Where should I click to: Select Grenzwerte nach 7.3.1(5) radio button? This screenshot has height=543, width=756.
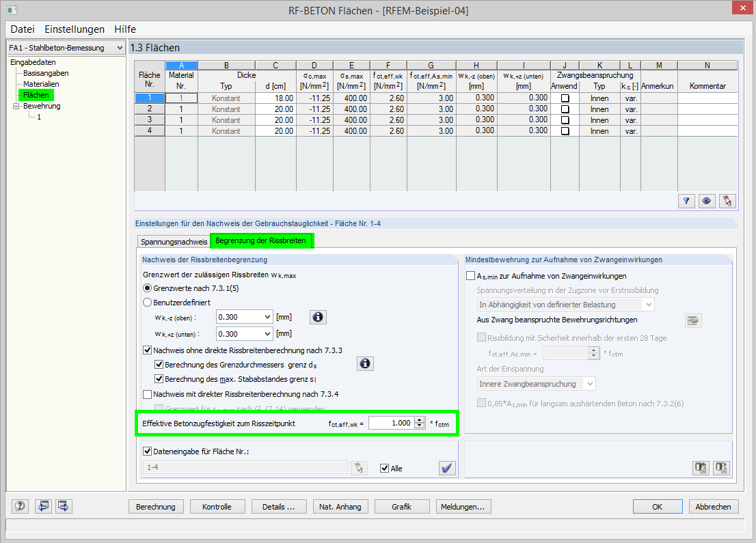pos(148,288)
